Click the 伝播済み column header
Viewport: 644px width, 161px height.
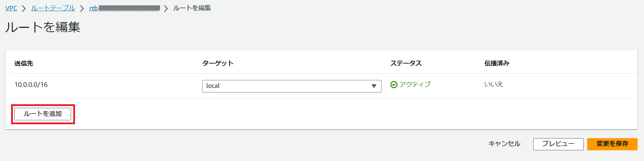pos(496,63)
